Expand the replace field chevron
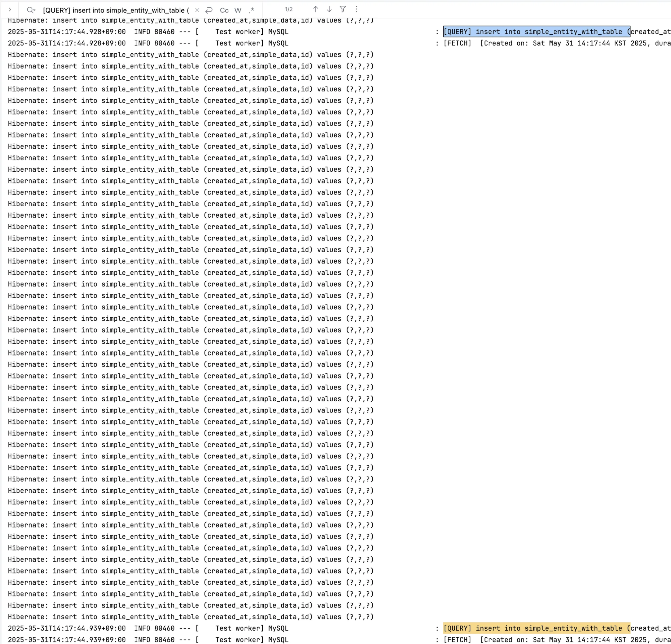The width and height of the screenshot is (671, 644). (x=10, y=10)
